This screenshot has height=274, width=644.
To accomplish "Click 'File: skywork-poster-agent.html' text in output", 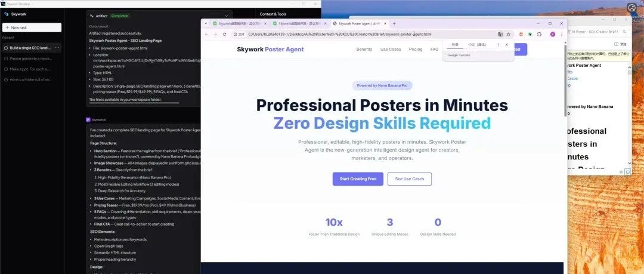I will (120, 48).
